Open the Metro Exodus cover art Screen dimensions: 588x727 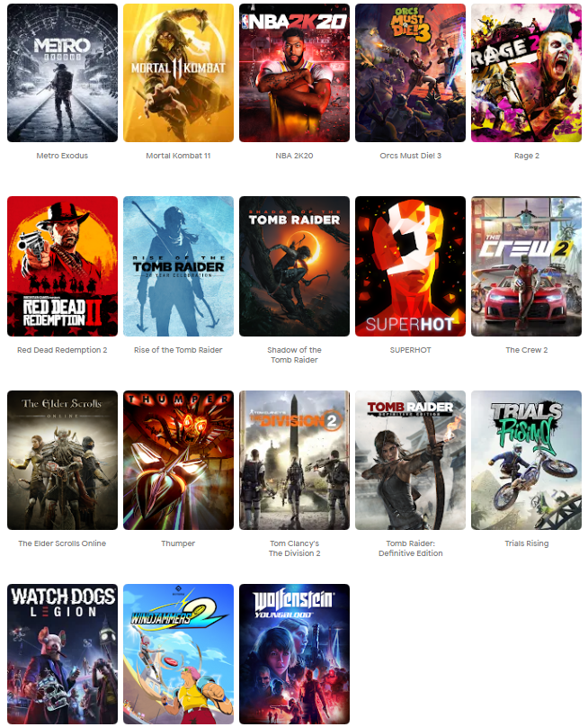point(62,73)
